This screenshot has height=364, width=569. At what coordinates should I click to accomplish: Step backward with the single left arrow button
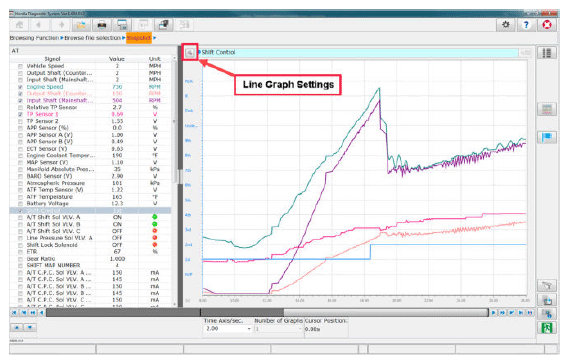click(41, 312)
